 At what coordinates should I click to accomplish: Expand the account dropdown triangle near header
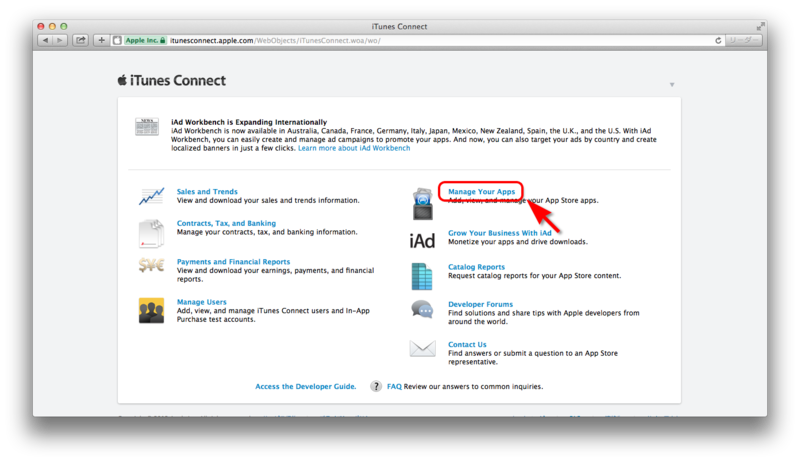point(672,85)
